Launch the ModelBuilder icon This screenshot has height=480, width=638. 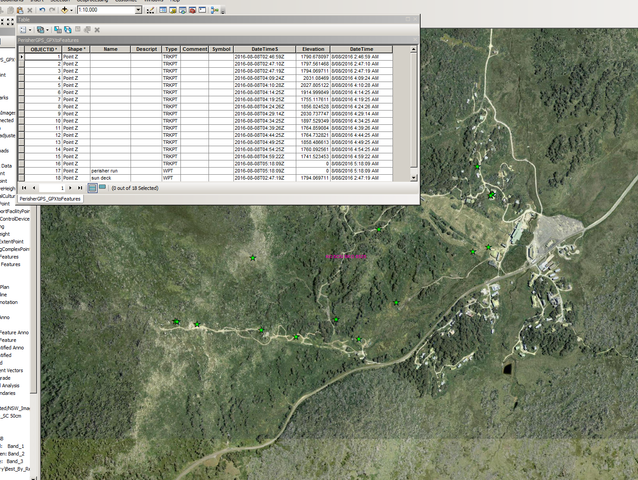pyautogui.click(x=214, y=10)
